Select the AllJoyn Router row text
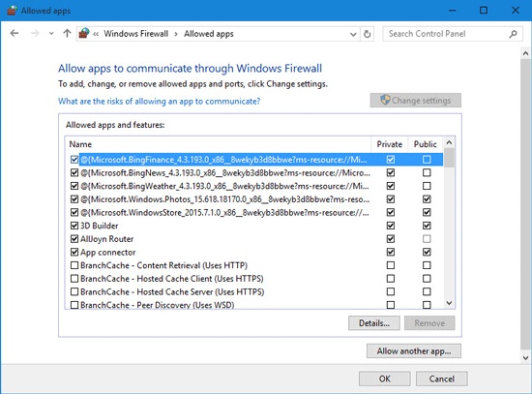 [x=106, y=239]
